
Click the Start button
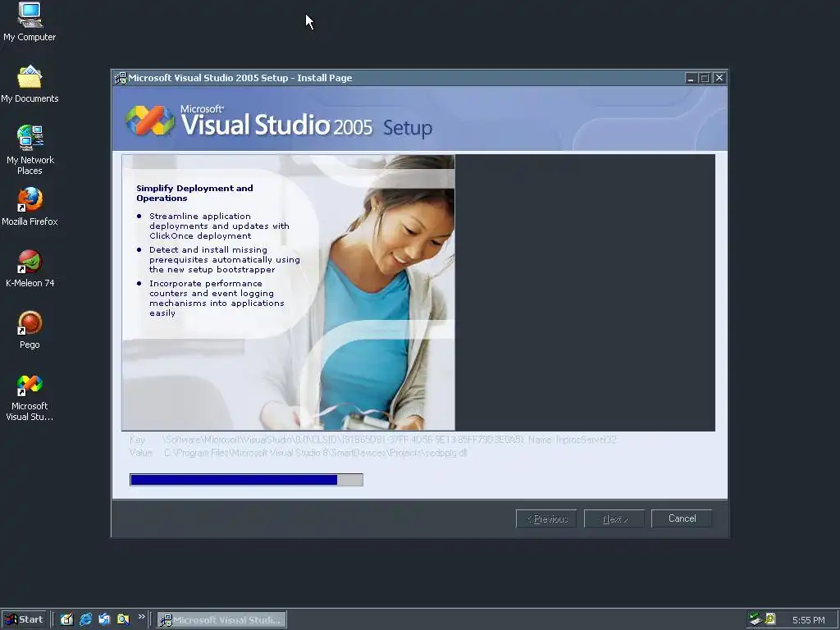coord(24,619)
